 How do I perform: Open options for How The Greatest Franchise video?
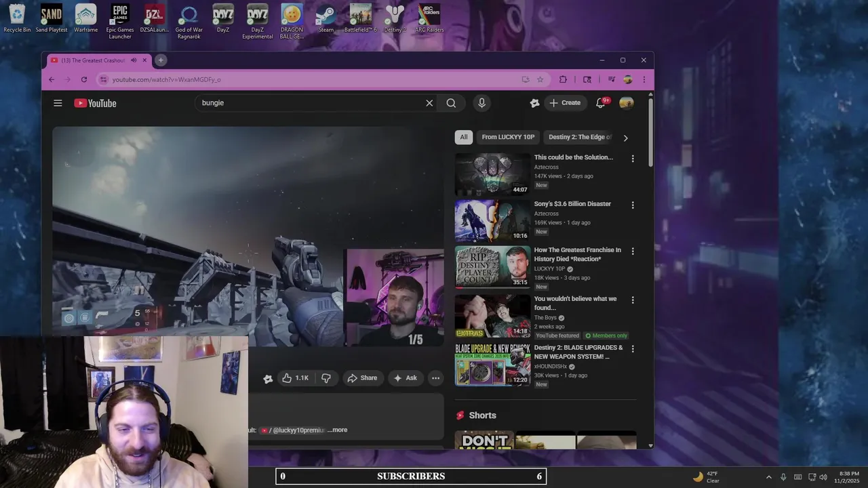tap(633, 251)
